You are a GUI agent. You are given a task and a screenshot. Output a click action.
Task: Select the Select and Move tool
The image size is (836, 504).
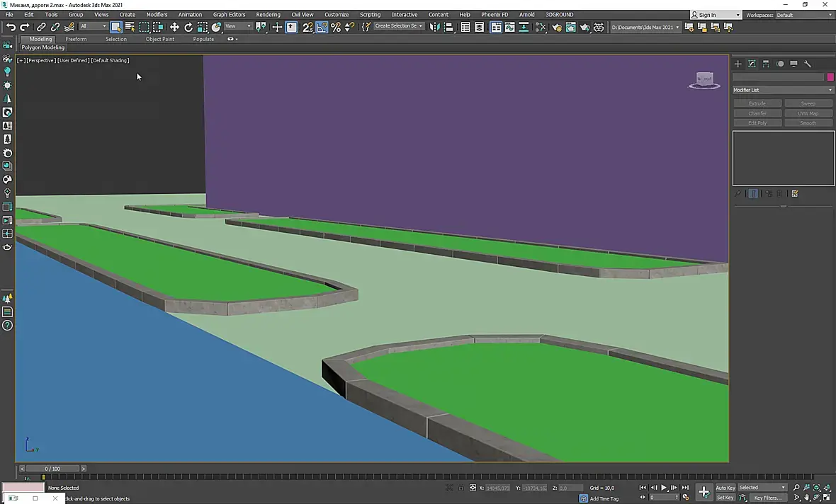click(x=174, y=27)
